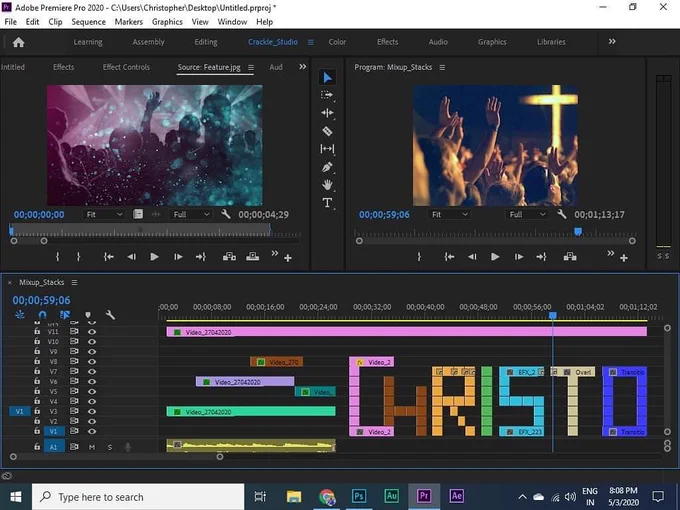
Task: Open After Effects from the taskbar
Action: pyautogui.click(x=456, y=496)
